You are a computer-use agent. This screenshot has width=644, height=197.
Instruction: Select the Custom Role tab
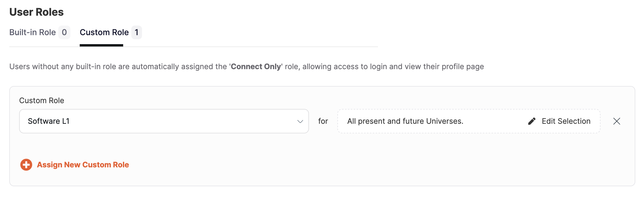point(104,32)
